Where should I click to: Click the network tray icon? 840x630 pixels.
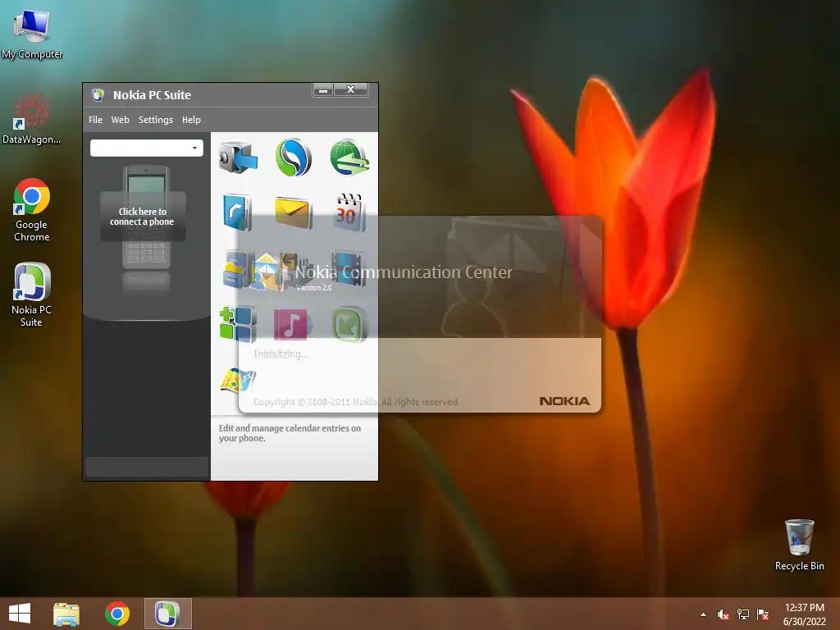(743, 614)
